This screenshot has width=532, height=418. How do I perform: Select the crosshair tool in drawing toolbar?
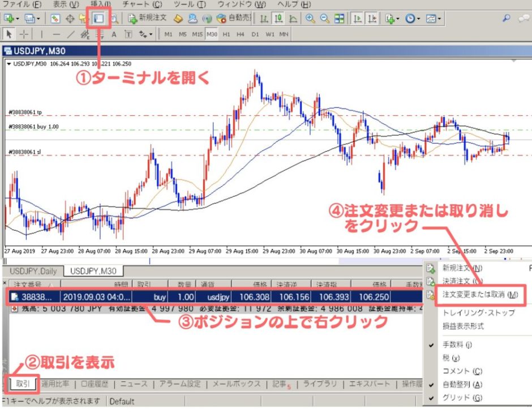coord(25,34)
